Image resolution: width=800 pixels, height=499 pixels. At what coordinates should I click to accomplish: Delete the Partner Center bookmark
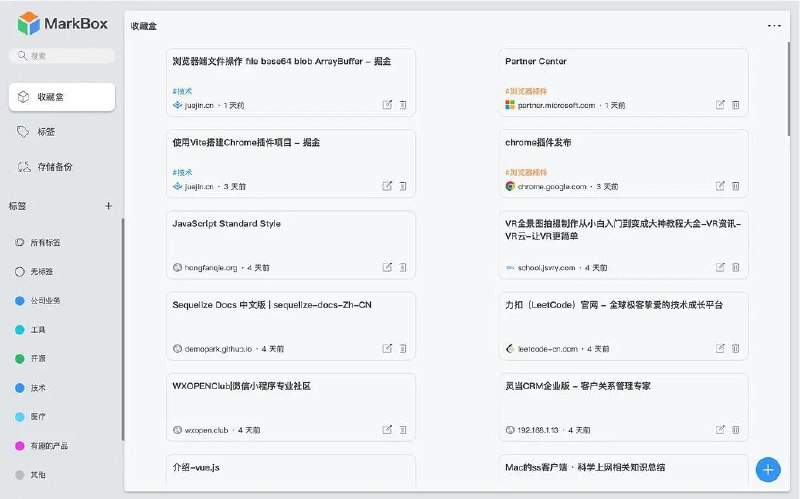736,105
